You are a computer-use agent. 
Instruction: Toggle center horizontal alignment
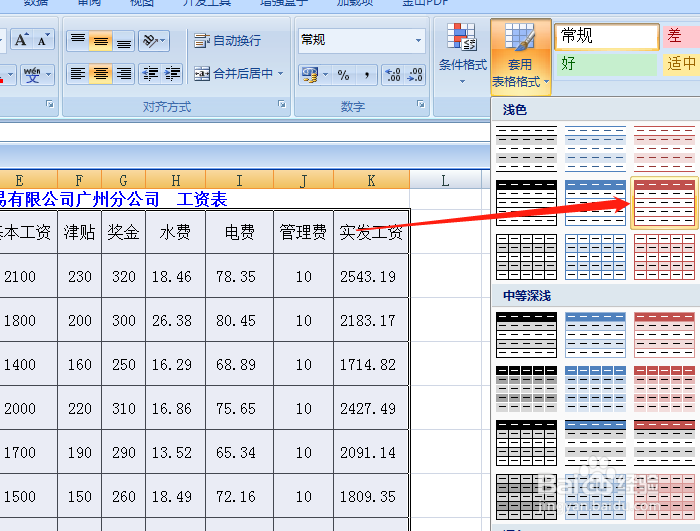click(100, 74)
